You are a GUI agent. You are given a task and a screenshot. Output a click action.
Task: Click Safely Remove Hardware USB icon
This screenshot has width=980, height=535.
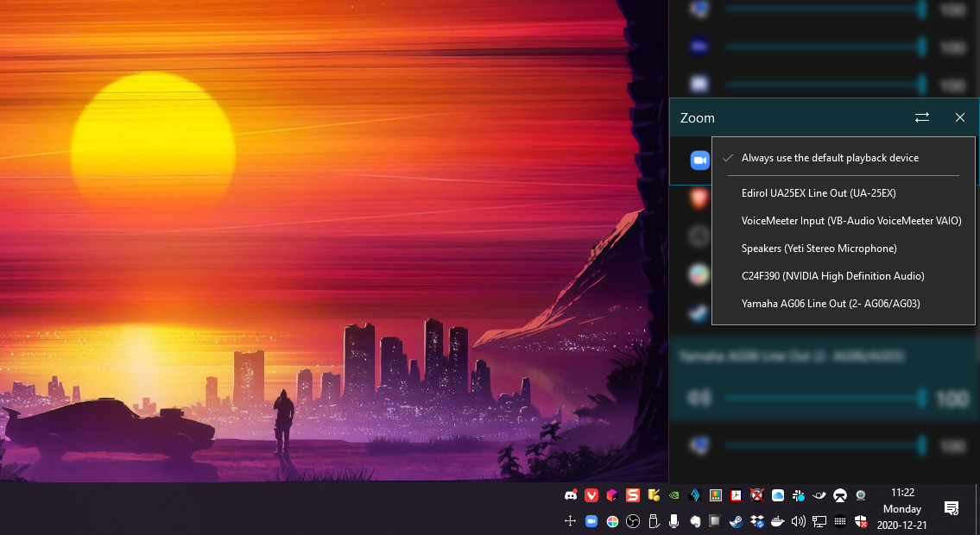point(654,520)
